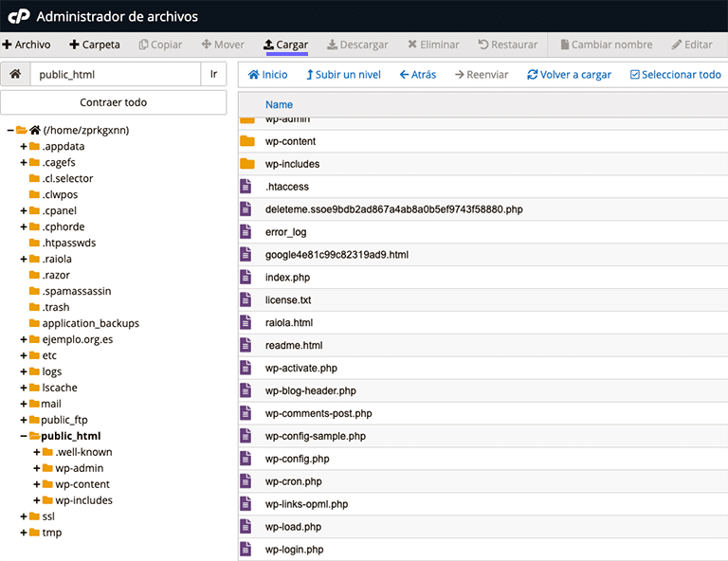728x561 pixels.
Task: Click the .spamassassin folder icon in tree
Action: 34,291
